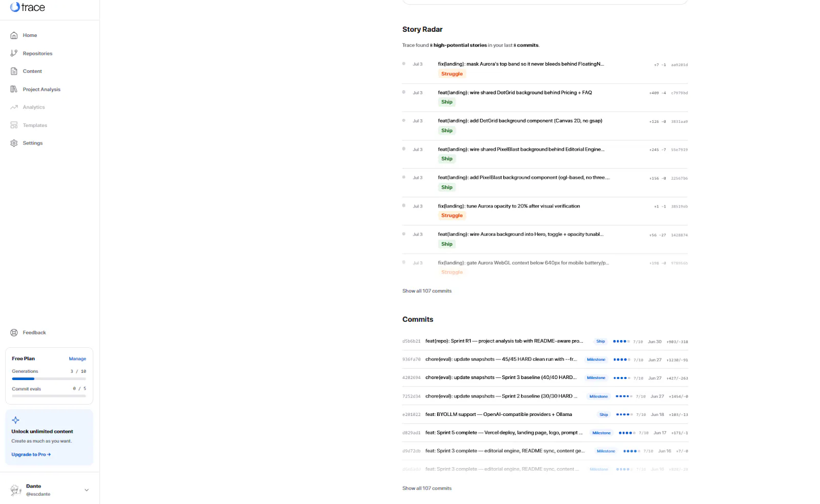Click Ship tag on wire Aurora into Hero story

tap(447, 244)
